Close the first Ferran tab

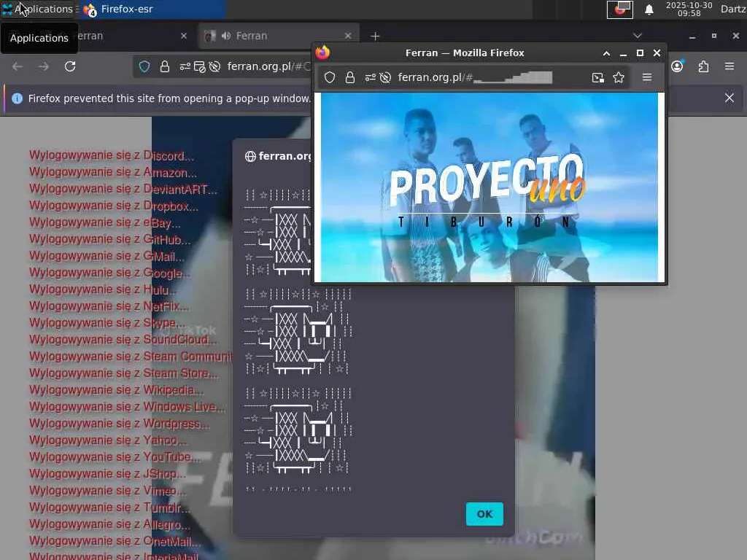tap(184, 36)
